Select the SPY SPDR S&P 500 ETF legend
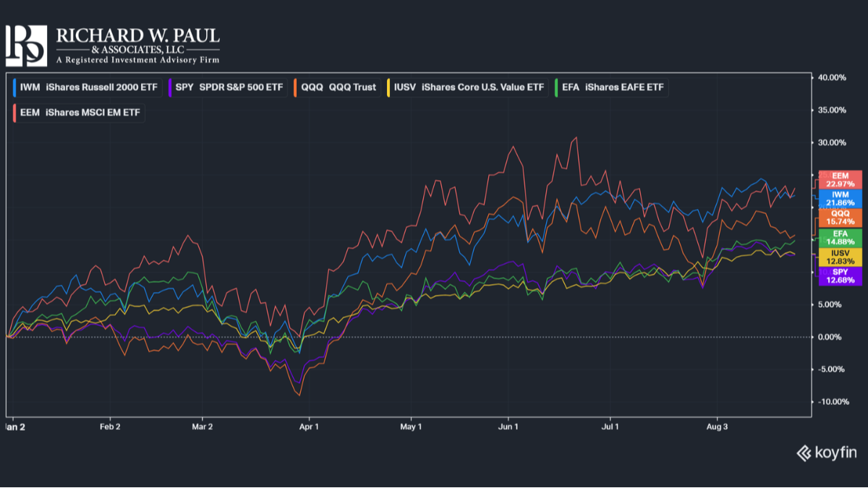 coord(226,87)
